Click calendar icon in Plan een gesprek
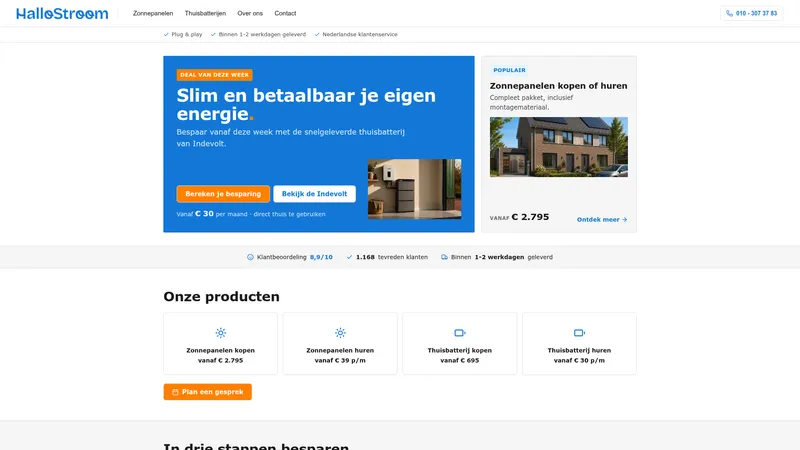 [x=175, y=392]
